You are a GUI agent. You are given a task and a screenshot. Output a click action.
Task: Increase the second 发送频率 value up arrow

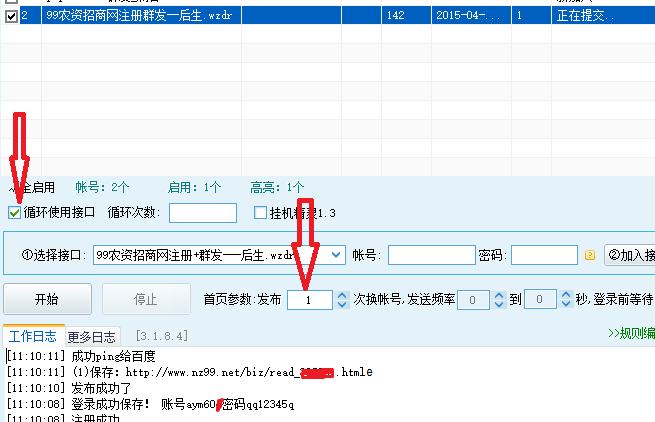point(566,295)
